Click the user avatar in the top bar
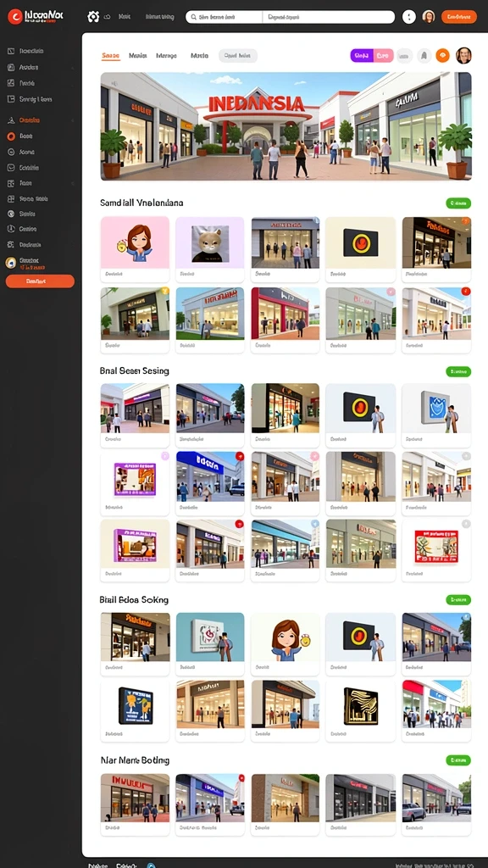The image size is (488, 868). click(428, 17)
